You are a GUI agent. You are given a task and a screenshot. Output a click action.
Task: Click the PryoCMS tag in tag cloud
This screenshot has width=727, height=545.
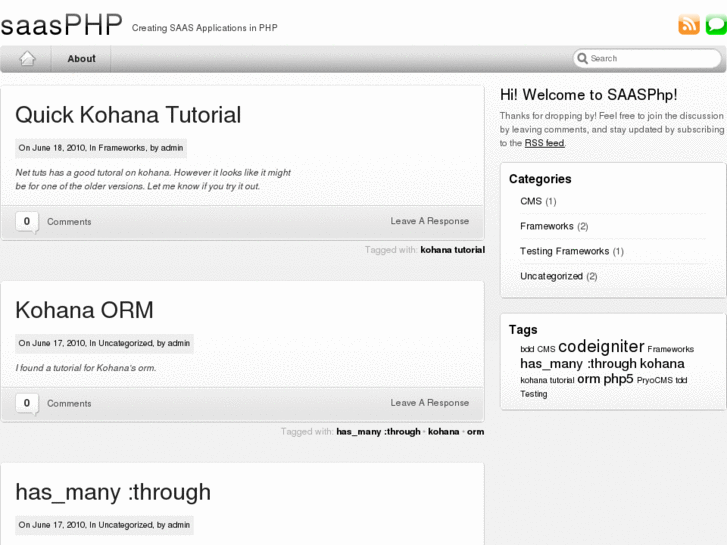(655, 380)
